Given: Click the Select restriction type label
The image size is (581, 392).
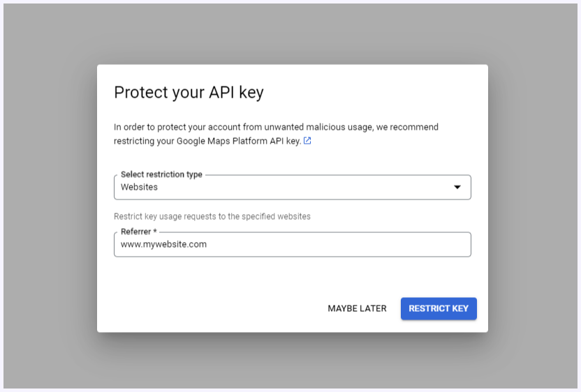Looking at the screenshot, I should pos(161,174).
